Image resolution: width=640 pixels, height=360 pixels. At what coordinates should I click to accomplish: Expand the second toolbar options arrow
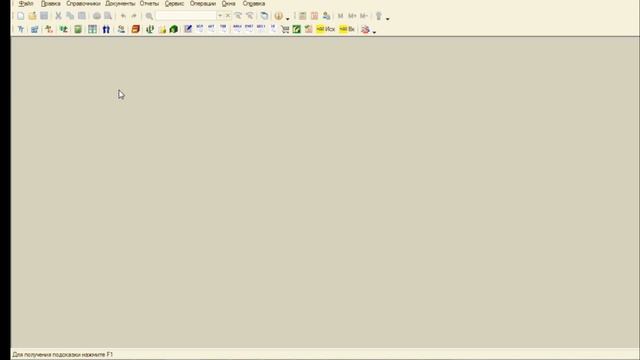(374, 31)
